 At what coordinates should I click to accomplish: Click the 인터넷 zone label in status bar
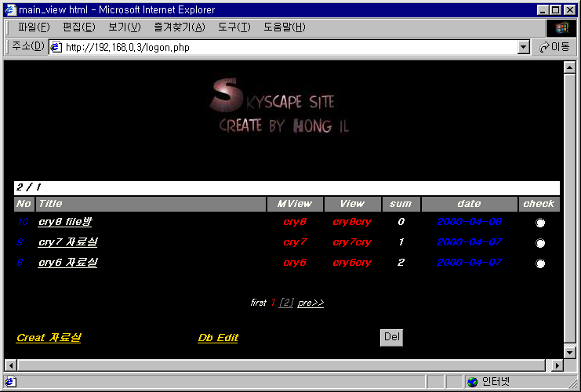tap(496, 382)
